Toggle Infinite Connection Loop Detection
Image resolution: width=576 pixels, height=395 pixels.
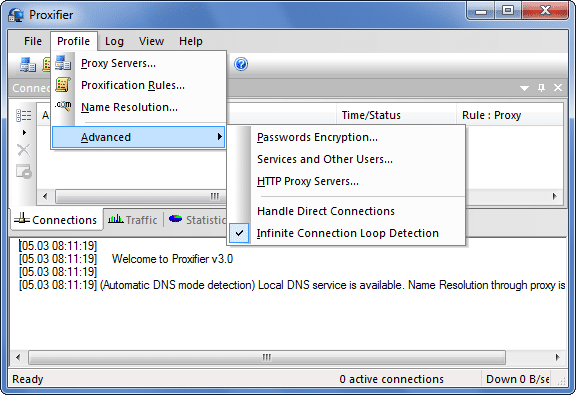346,233
